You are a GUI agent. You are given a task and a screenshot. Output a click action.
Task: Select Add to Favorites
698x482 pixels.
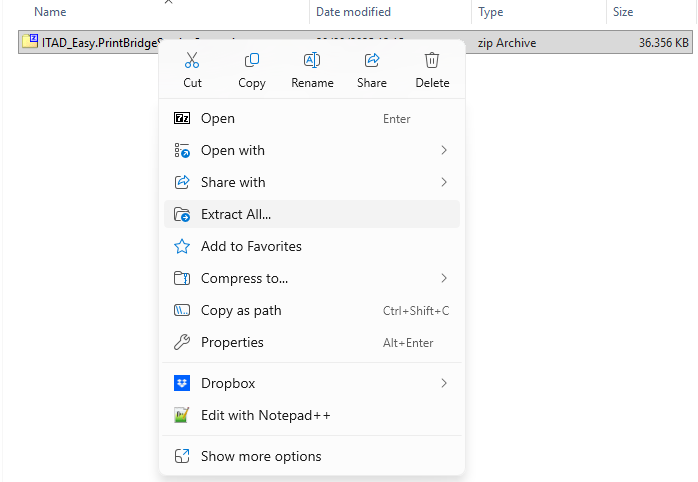pos(251,246)
